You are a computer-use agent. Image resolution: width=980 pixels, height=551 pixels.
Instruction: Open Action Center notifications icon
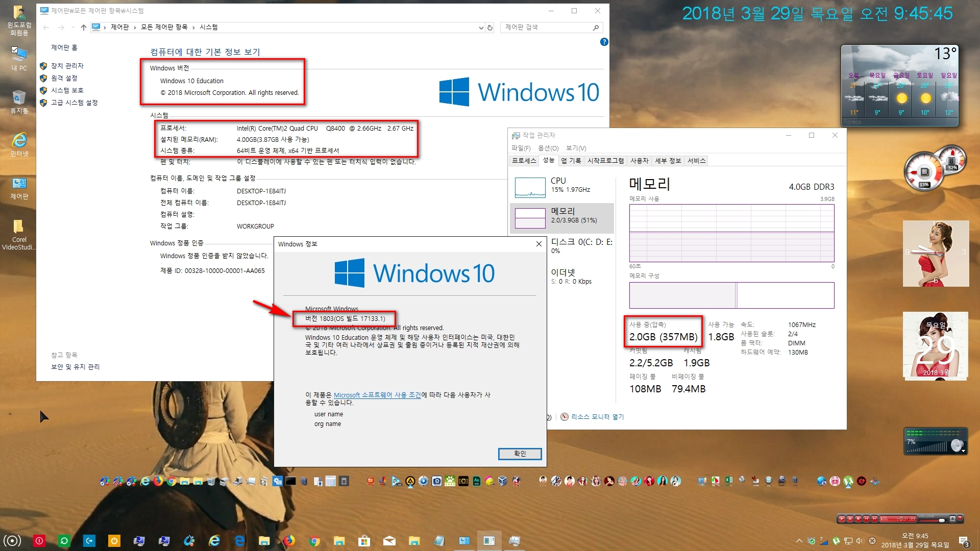point(964,541)
